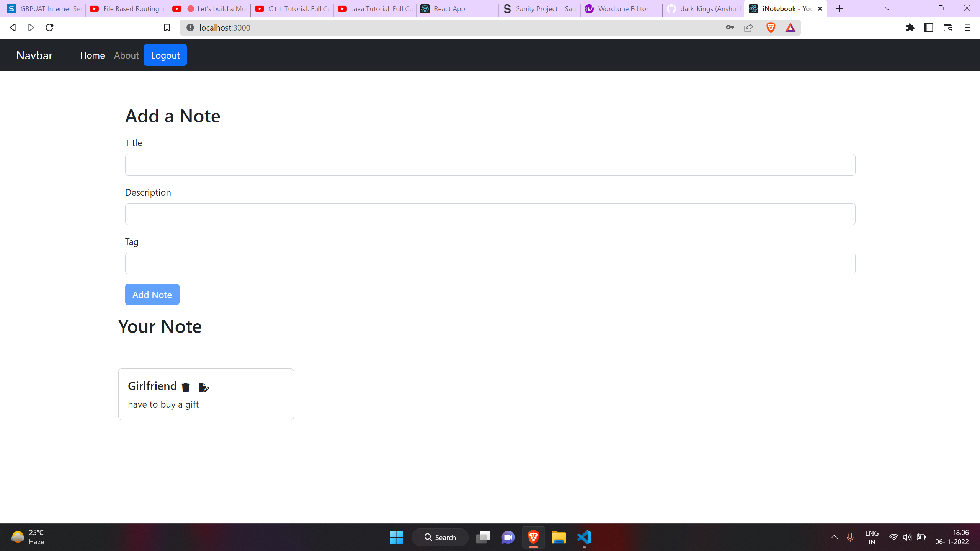Edit the Girlfriend note with pencil icon
Image resolution: width=980 pixels, height=551 pixels.
(x=204, y=388)
